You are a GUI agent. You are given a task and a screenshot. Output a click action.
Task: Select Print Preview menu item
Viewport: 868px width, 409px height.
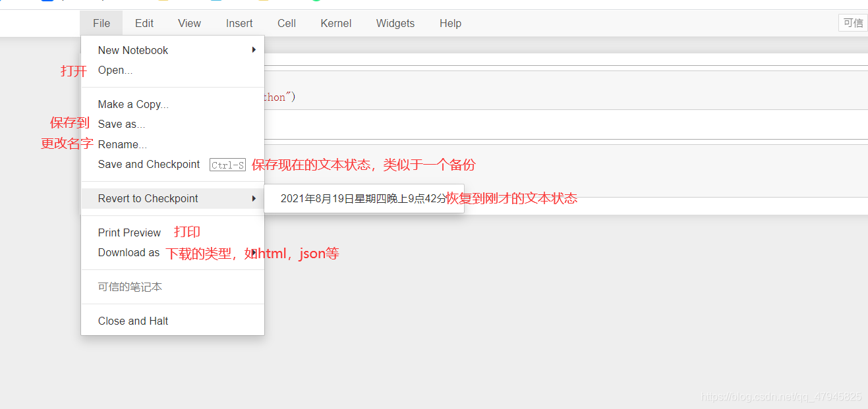[x=129, y=233]
